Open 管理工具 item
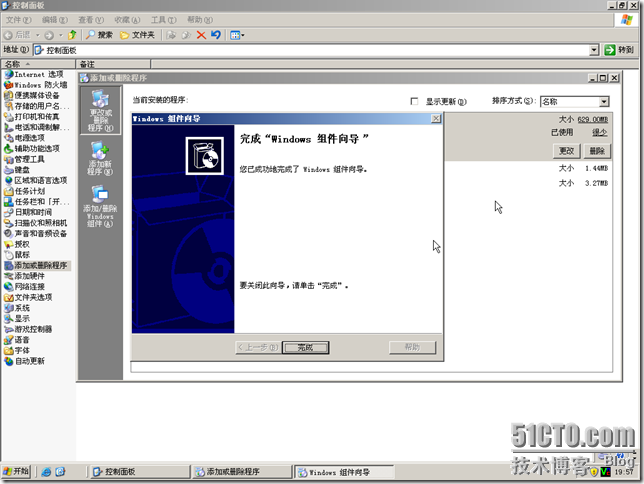 (x=25, y=159)
